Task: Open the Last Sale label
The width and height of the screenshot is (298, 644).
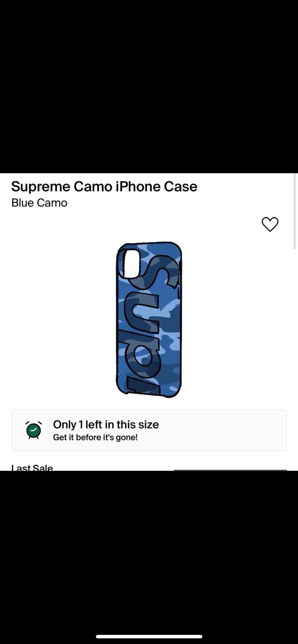Action: (x=32, y=467)
